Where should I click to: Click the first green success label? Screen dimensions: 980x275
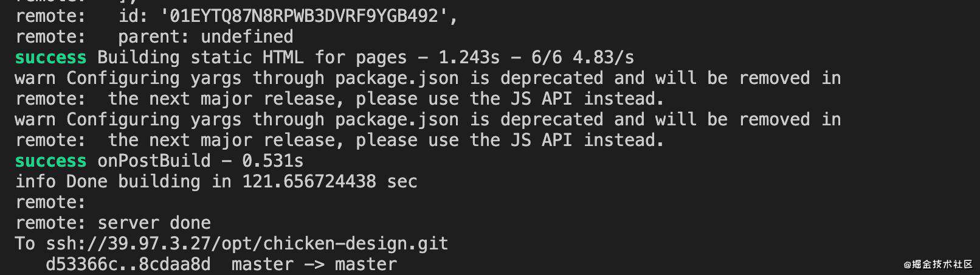pos(50,58)
